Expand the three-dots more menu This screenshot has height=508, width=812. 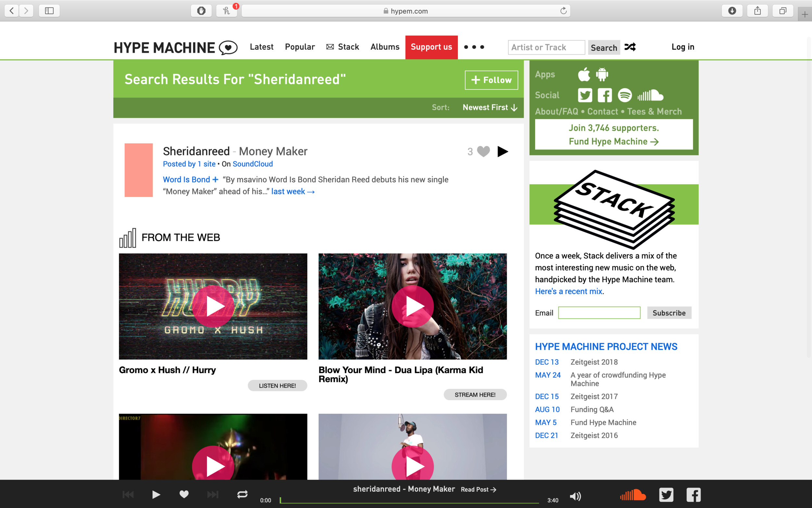click(474, 47)
